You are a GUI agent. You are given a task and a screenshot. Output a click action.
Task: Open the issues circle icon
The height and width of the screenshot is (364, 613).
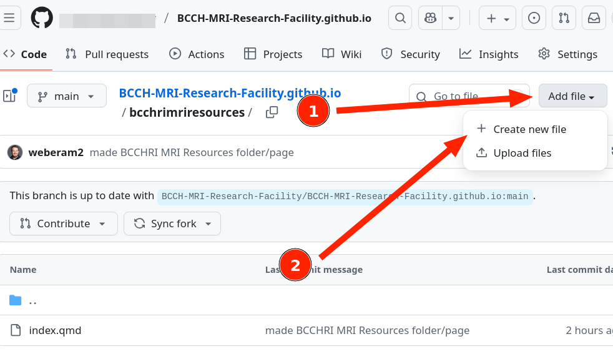click(x=534, y=18)
